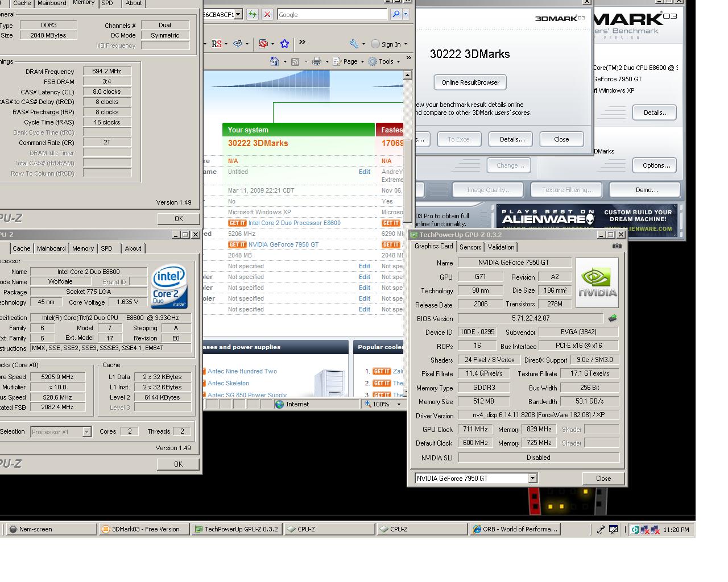Click Edit link next to Untitled
Viewport: 728px width, 582px height.
coord(365,172)
